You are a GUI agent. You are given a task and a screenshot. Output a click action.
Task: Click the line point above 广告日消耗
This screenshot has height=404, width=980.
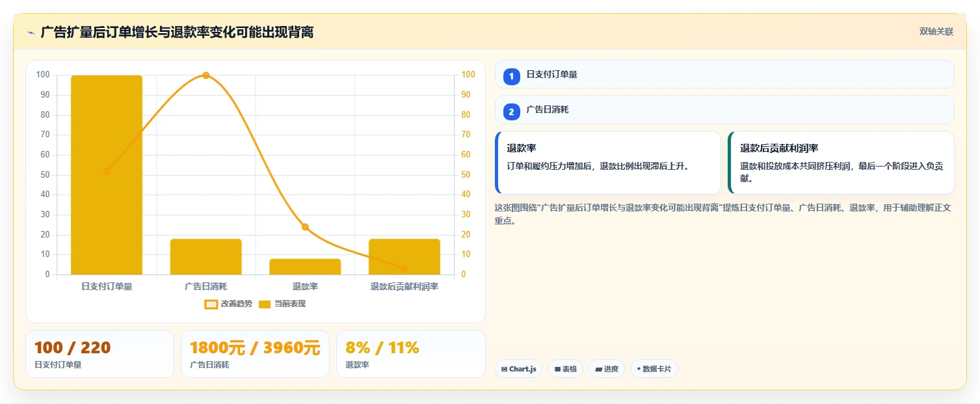[206, 75]
